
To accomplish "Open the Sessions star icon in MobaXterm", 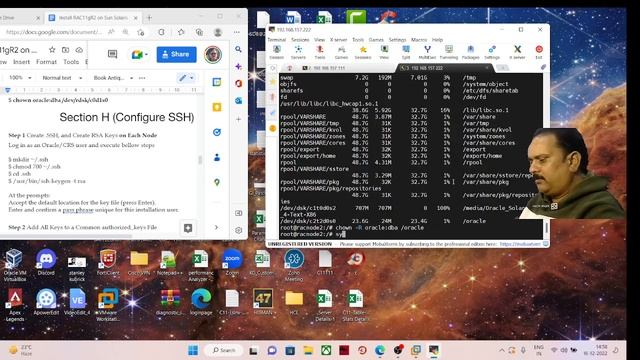I will (363, 52).
